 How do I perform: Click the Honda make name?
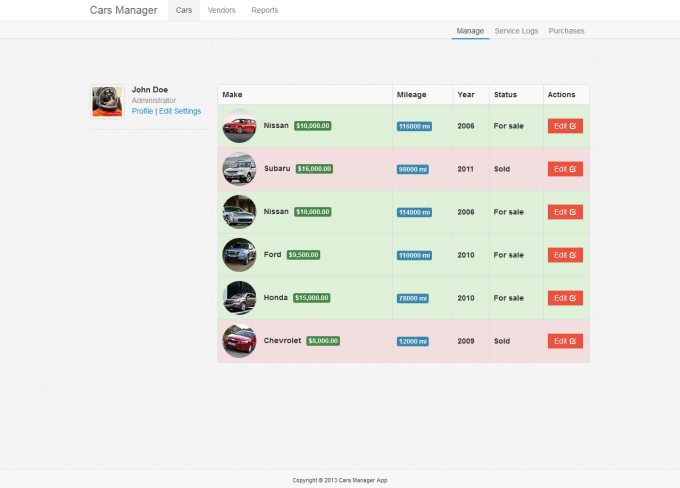tap(276, 297)
